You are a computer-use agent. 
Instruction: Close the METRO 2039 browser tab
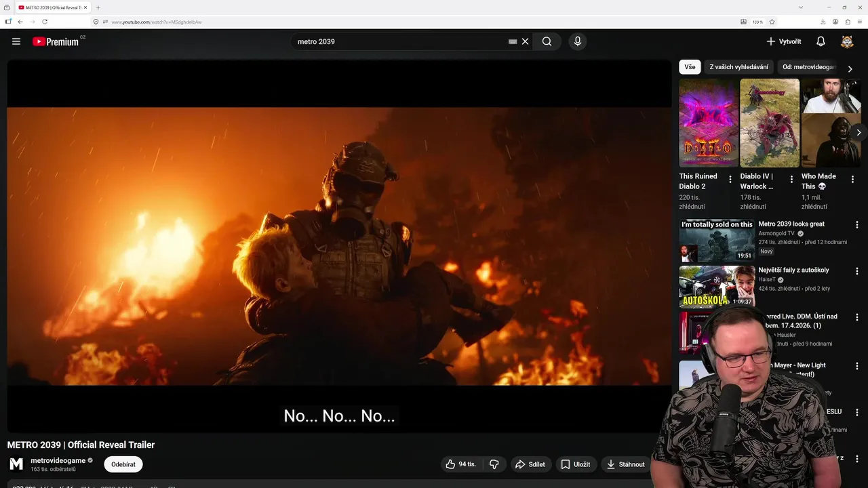tap(85, 7)
